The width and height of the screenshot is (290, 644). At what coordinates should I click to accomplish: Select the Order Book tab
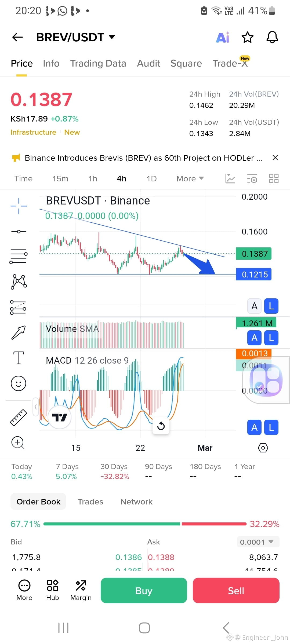tap(38, 502)
